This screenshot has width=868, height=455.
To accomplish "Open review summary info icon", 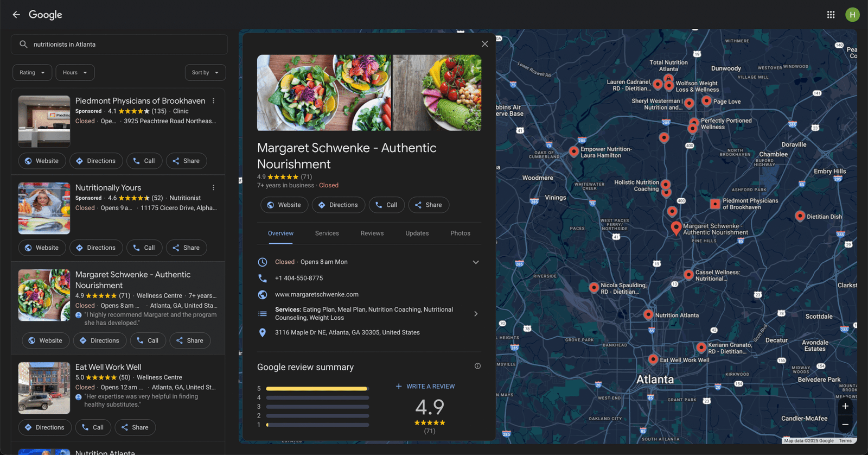I will coord(477,366).
